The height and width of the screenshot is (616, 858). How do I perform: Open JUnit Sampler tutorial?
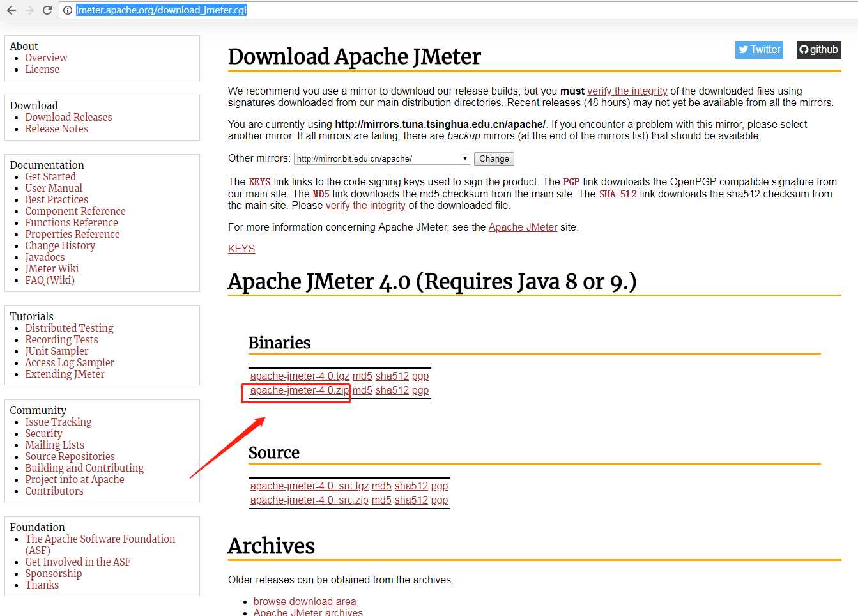pyautogui.click(x=57, y=351)
